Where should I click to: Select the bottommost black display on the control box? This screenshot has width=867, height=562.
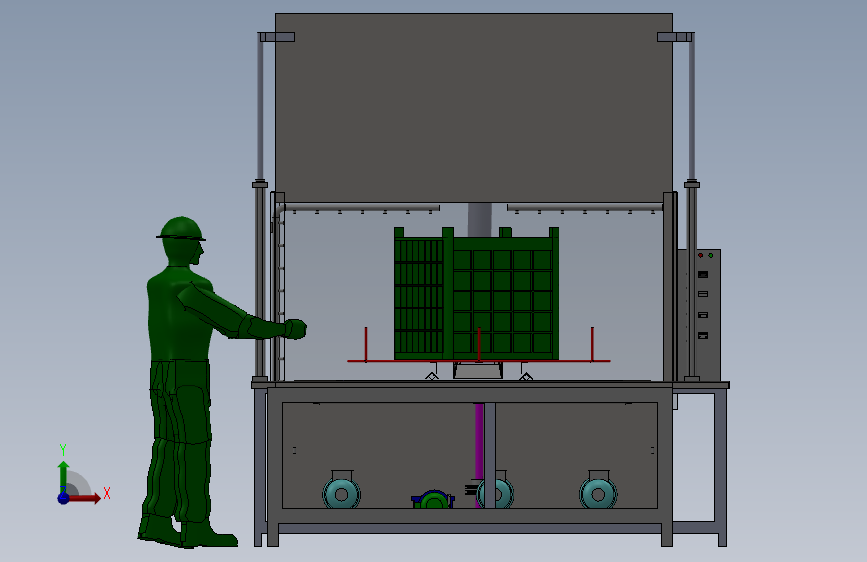703,335
